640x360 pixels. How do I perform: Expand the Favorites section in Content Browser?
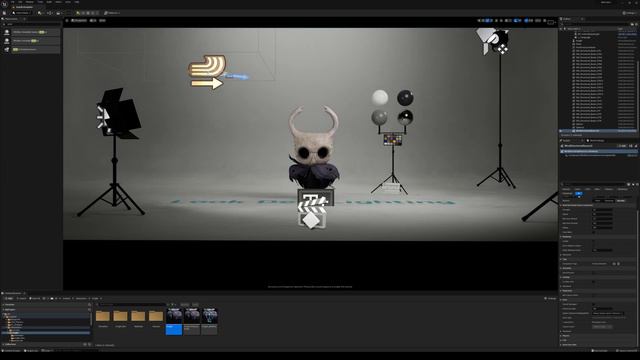tap(47, 304)
